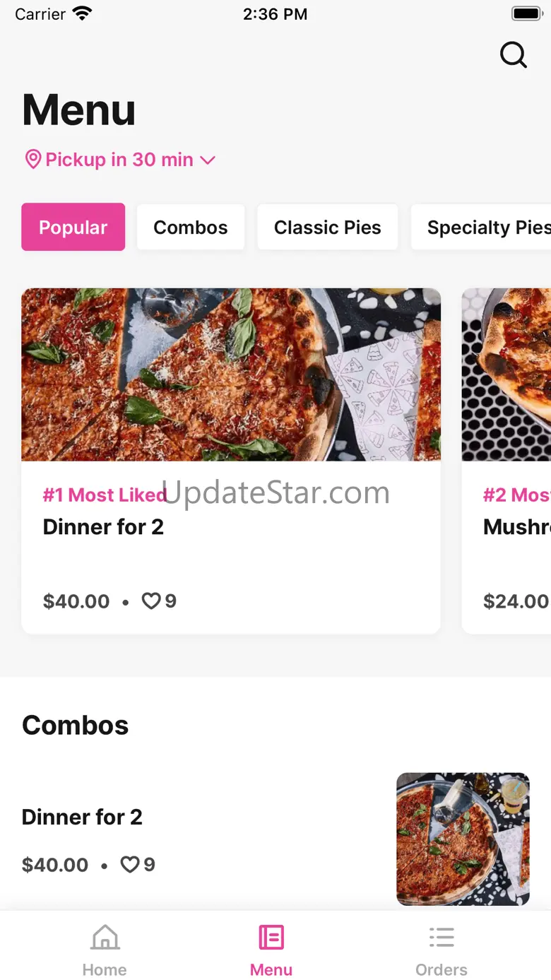Open the #1 Most Liked pizza photo
The height and width of the screenshot is (980, 551).
[x=231, y=374]
